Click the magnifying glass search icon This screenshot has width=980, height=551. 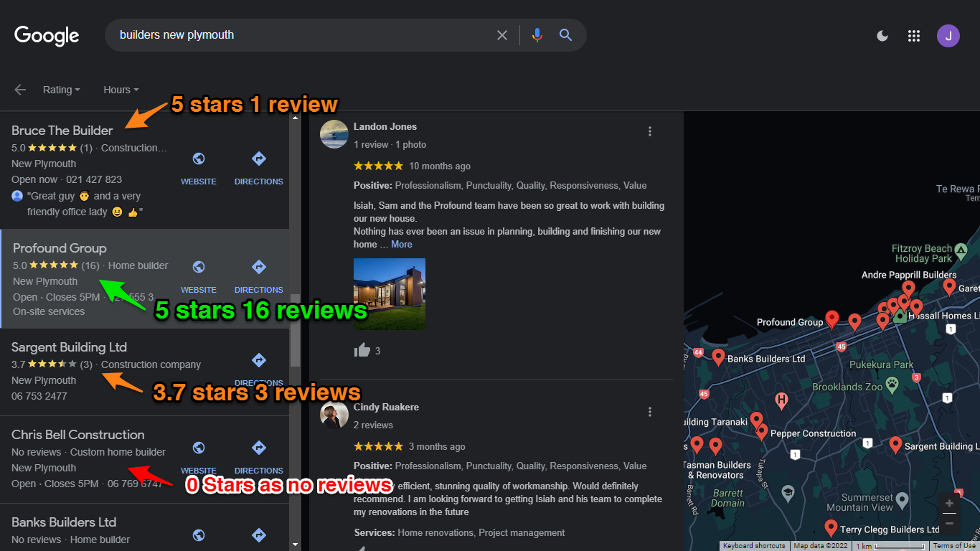566,35
